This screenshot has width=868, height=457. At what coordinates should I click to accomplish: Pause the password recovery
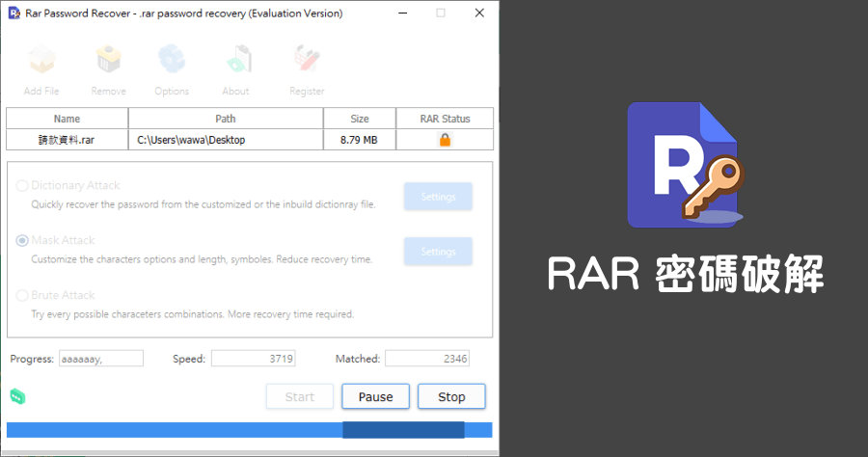pyautogui.click(x=375, y=396)
